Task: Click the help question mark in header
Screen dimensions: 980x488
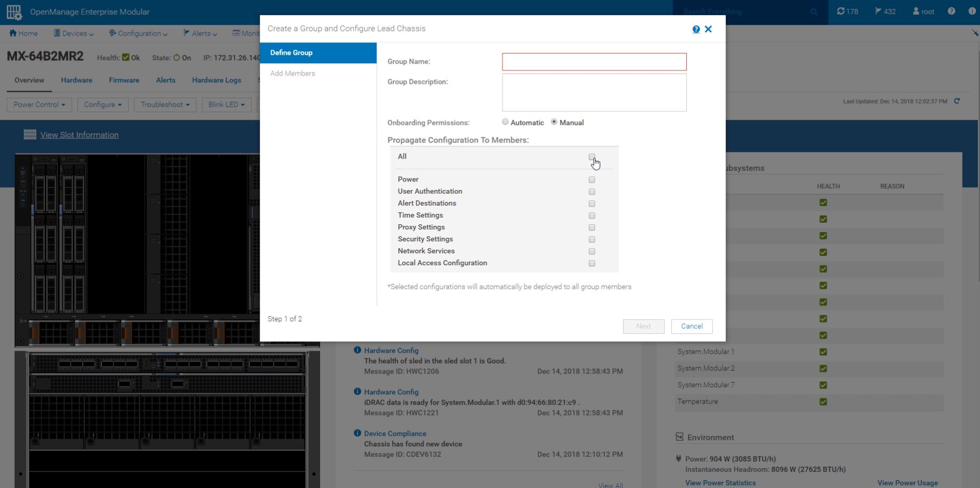Action: [952, 11]
